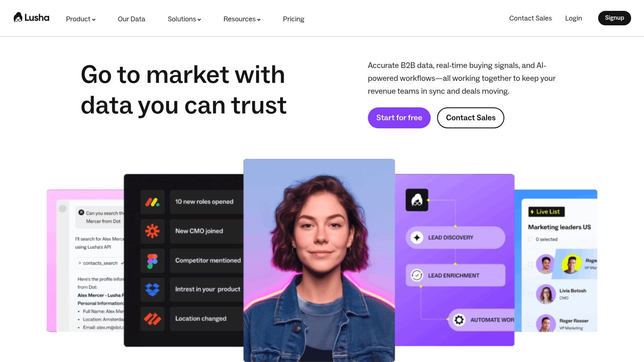644x362 pixels.
Task: Click the black Signup button
Action: pyautogui.click(x=615, y=18)
